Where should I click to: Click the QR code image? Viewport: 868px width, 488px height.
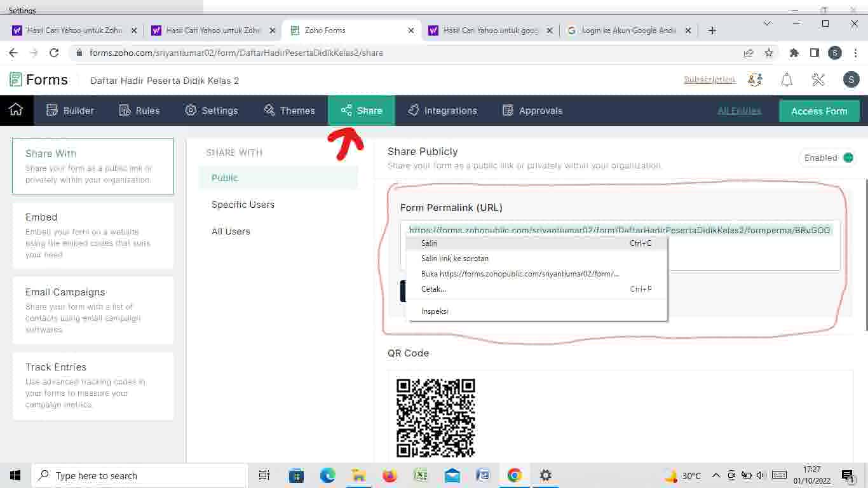click(x=436, y=418)
